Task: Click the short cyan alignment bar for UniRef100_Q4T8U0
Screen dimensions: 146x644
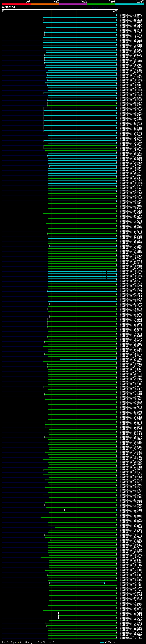Action: tap(88, 359)
